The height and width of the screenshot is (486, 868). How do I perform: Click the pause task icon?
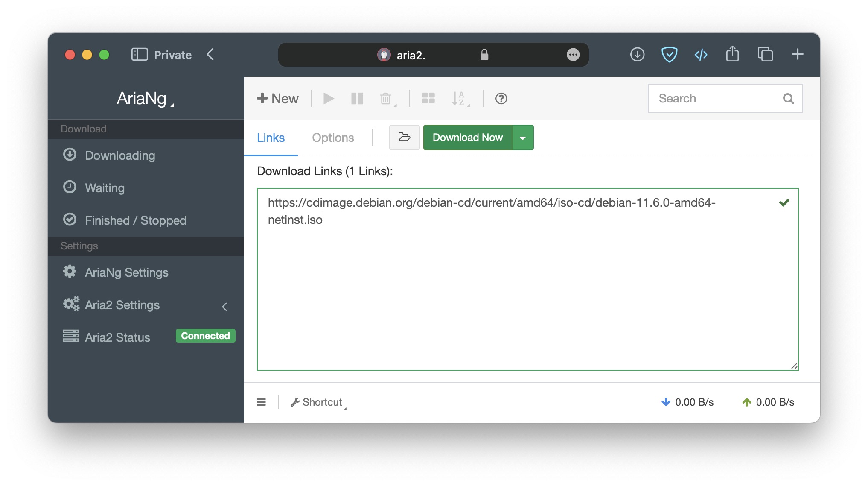pos(357,99)
